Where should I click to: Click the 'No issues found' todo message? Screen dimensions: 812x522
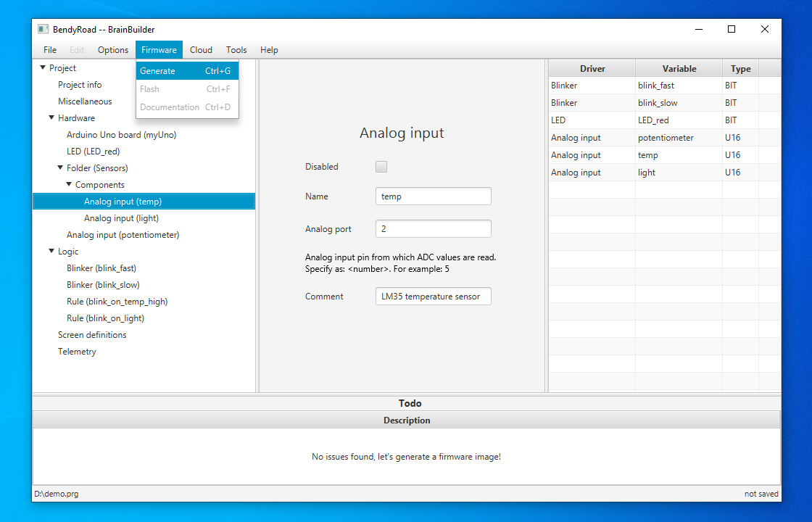(x=407, y=457)
